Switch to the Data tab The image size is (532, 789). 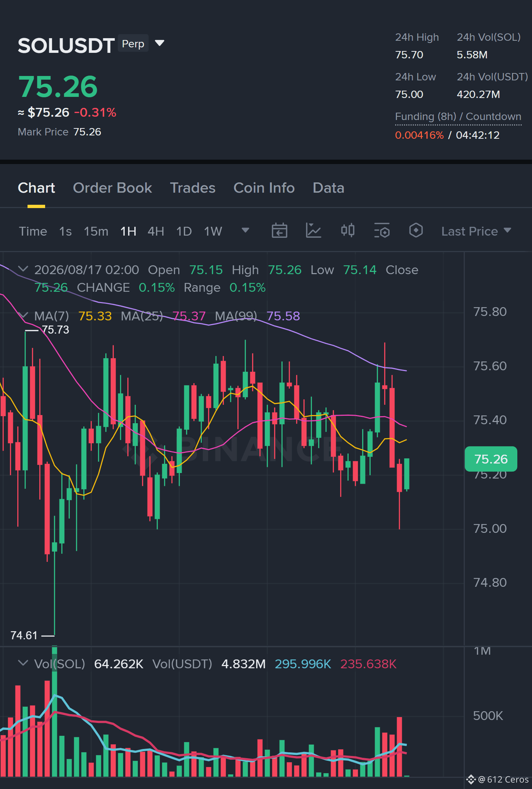[328, 188]
